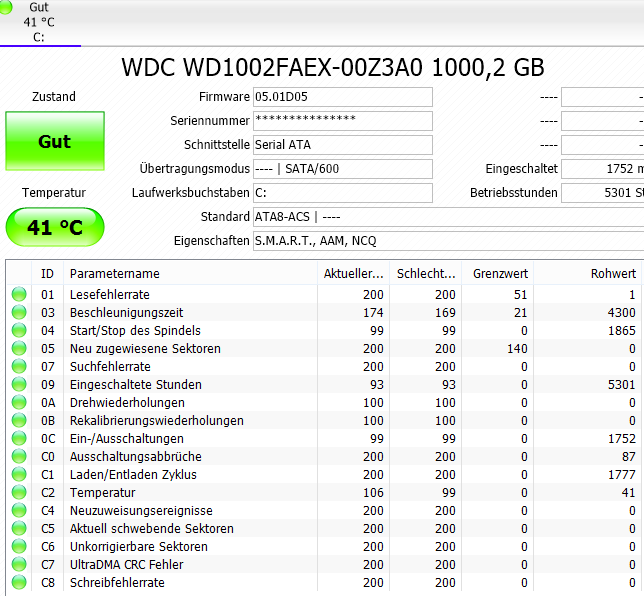Select the Schreibfehlerrate parameter name
The height and width of the screenshot is (596, 644).
[x=117, y=582]
